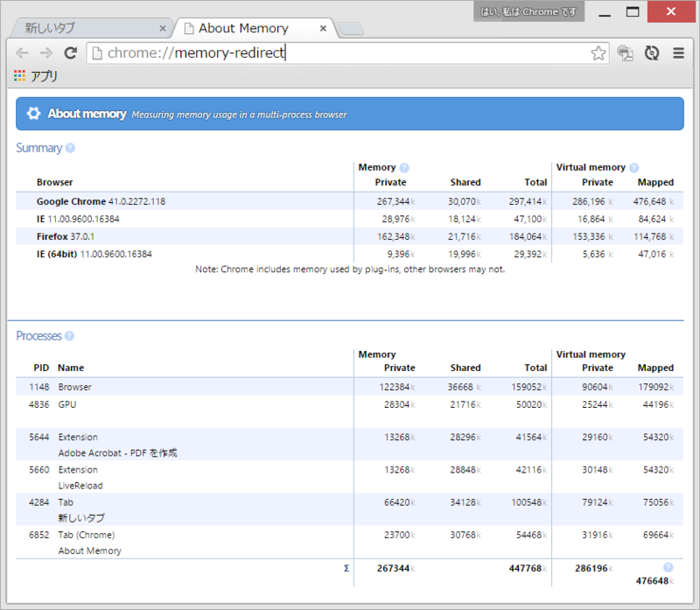700x610 pixels.
Task: Click the 新しいタブ process title label
Action: [81, 518]
